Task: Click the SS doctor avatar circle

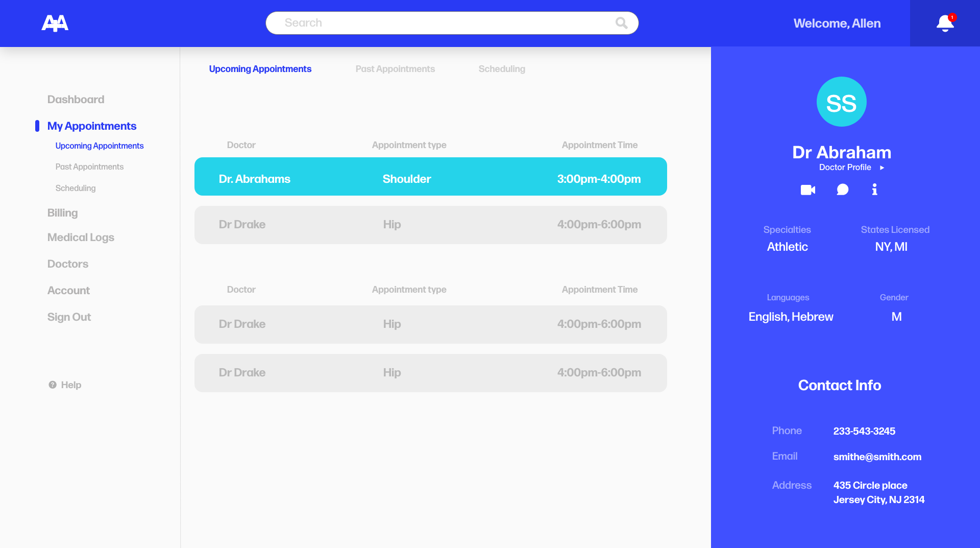Action: tap(841, 102)
